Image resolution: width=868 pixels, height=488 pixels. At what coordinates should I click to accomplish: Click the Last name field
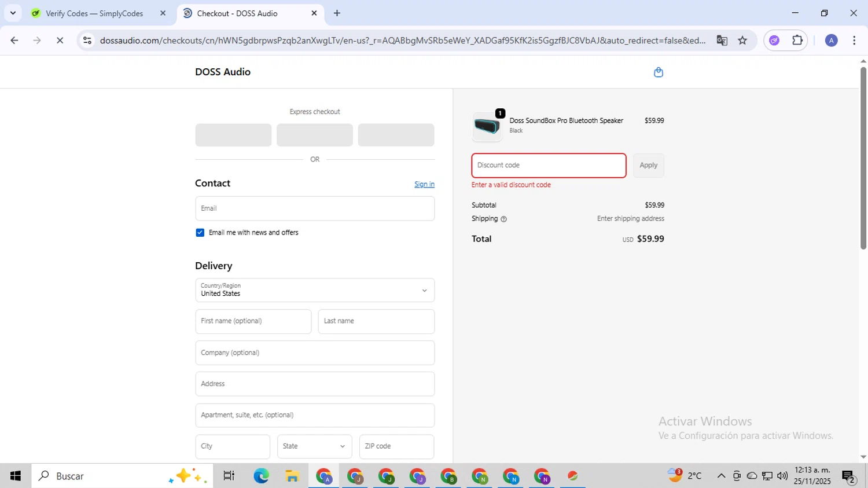tap(376, 321)
